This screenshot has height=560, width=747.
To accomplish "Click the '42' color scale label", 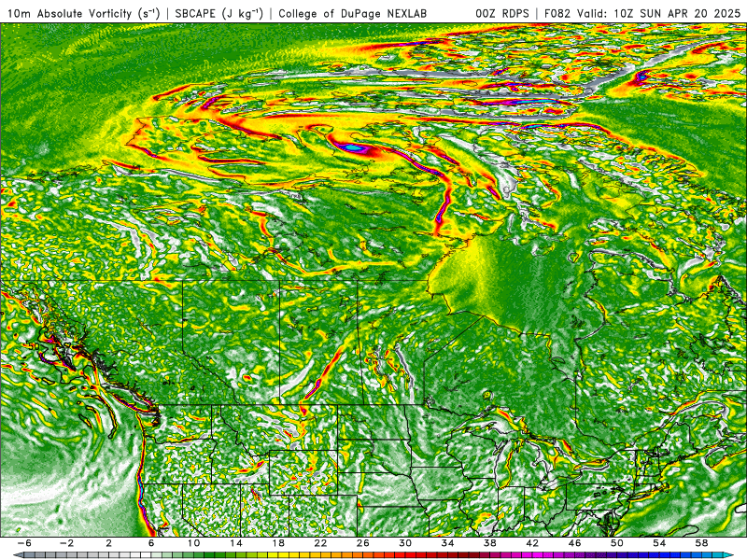I will pos(532,543).
